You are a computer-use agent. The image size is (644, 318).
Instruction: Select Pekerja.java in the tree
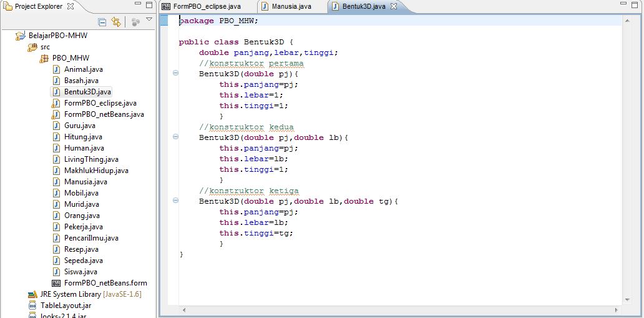(x=84, y=227)
